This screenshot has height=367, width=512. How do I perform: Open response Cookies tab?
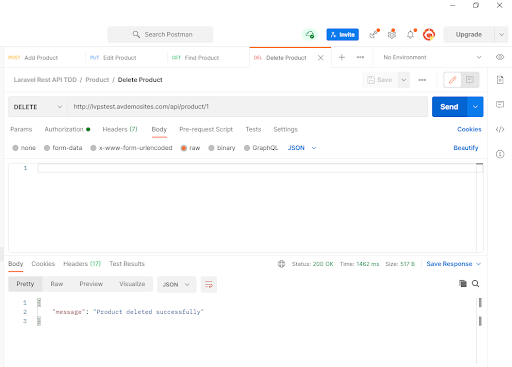(x=43, y=264)
